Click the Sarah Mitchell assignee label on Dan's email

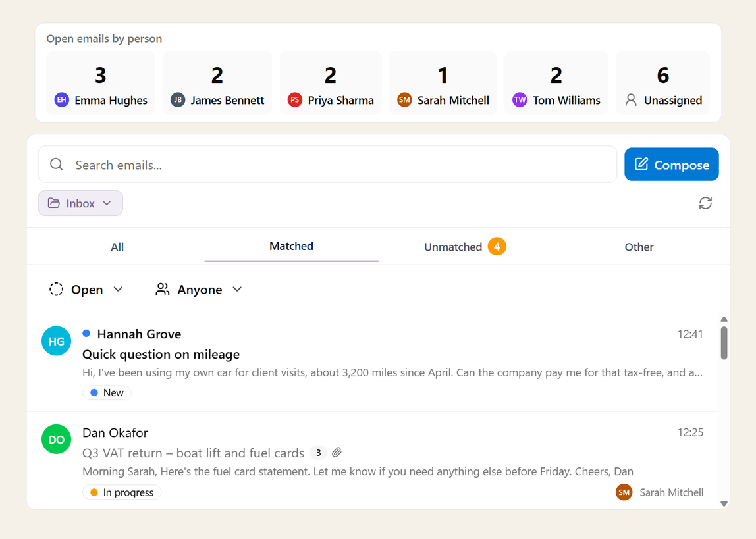[671, 492]
